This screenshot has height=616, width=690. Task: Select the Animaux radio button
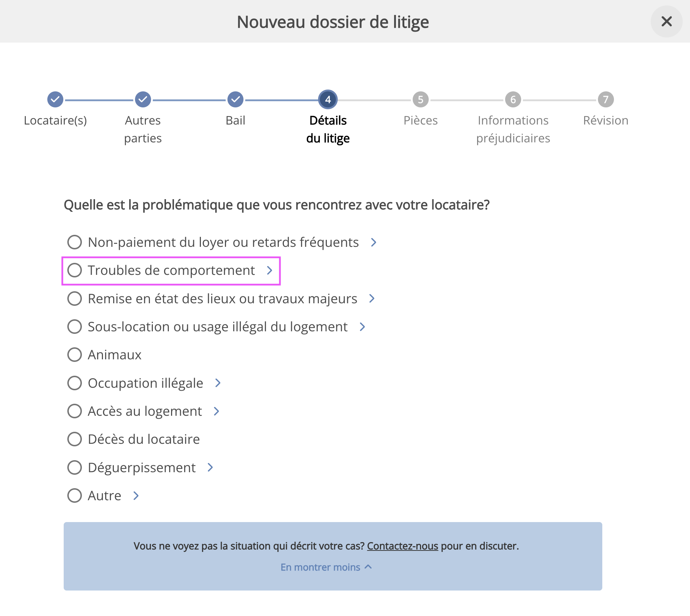[x=75, y=355]
